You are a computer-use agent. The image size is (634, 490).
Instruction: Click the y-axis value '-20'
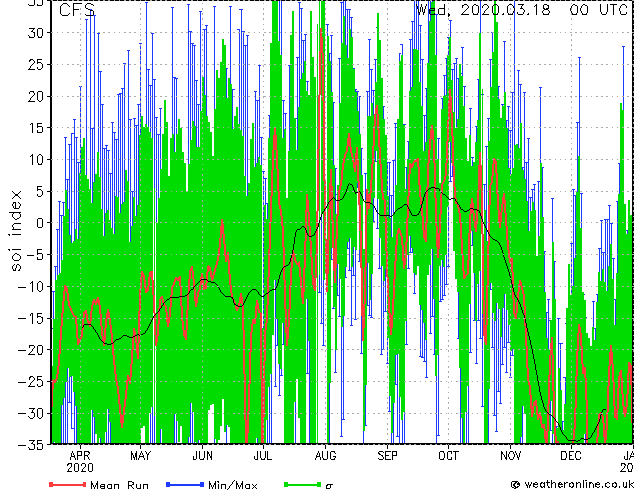[32, 350]
